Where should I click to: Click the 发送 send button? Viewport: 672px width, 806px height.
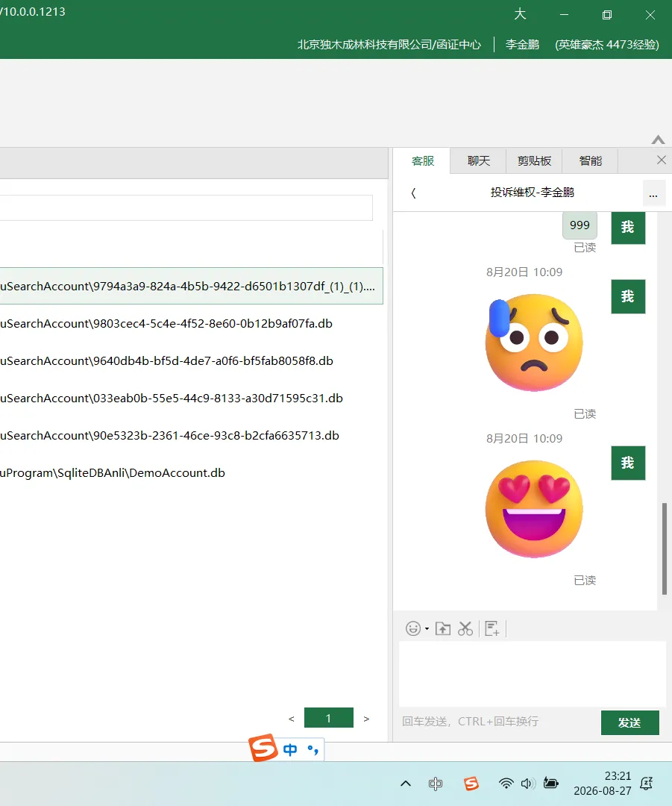coord(630,722)
